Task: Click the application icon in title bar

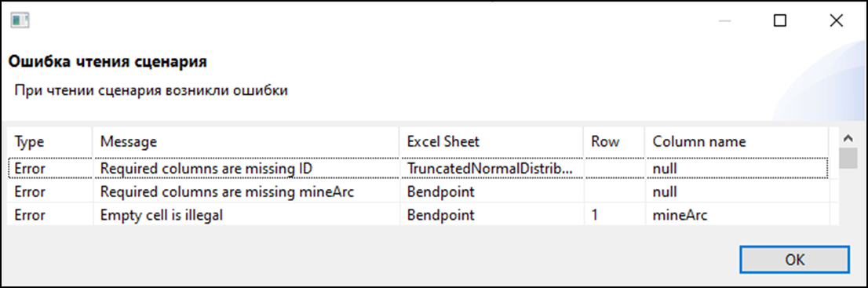Action: click(20, 21)
